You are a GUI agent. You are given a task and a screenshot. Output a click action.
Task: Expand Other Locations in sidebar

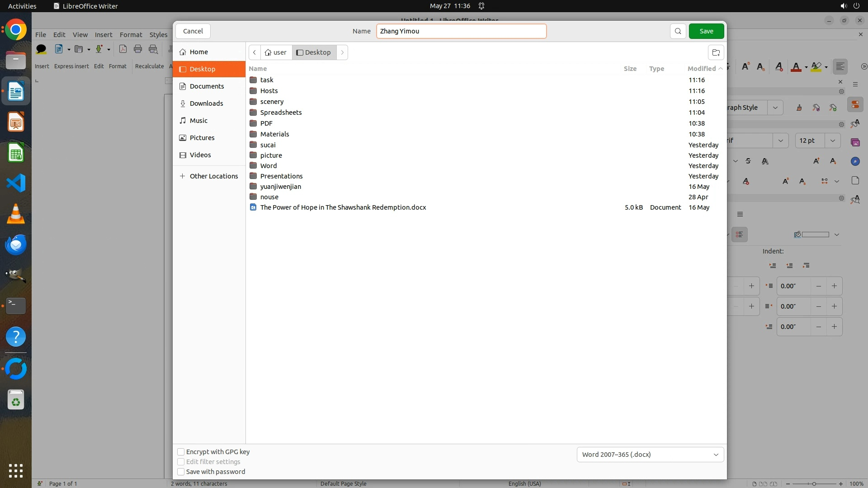(x=213, y=176)
